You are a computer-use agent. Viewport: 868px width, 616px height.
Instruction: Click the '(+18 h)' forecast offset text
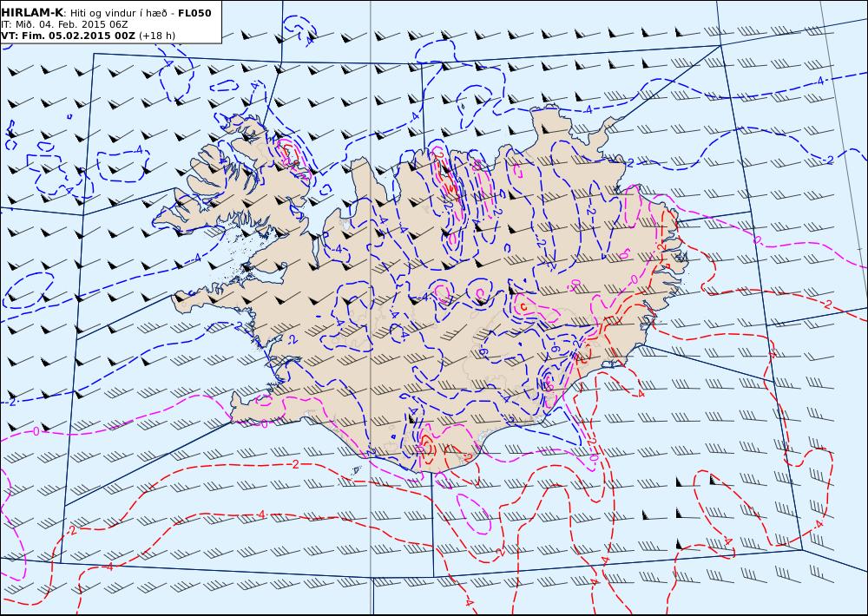tap(156, 36)
